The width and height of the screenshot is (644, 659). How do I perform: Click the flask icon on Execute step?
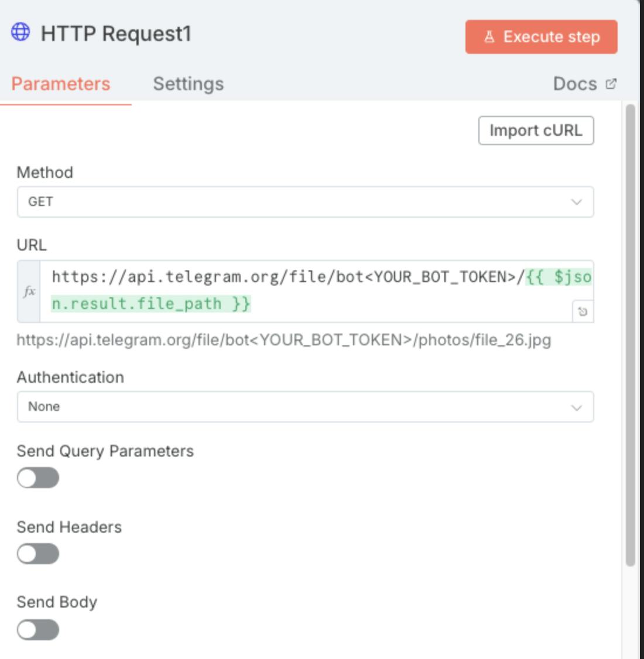489,37
